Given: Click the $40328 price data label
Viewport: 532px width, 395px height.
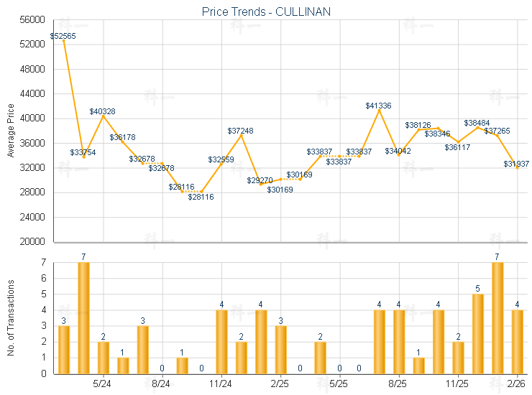Looking at the screenshot, I should [102, 111].
